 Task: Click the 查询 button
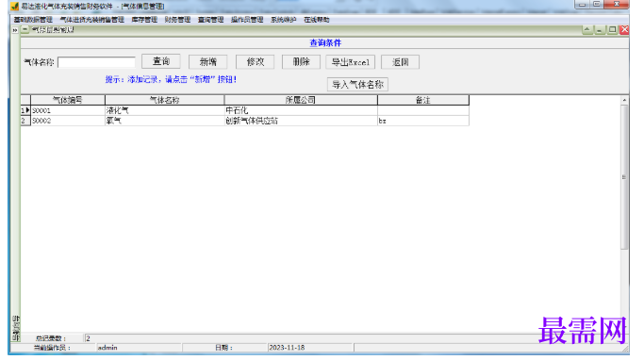[x=161, y=61]
